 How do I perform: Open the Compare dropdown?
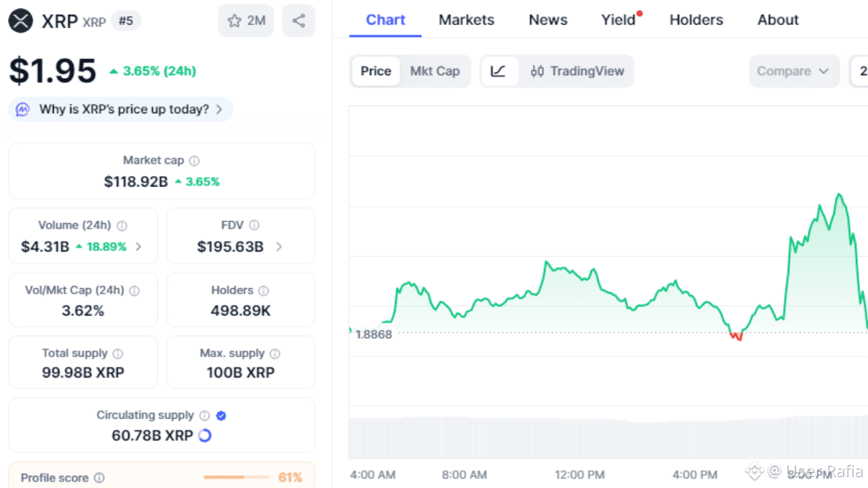(793, 71)
